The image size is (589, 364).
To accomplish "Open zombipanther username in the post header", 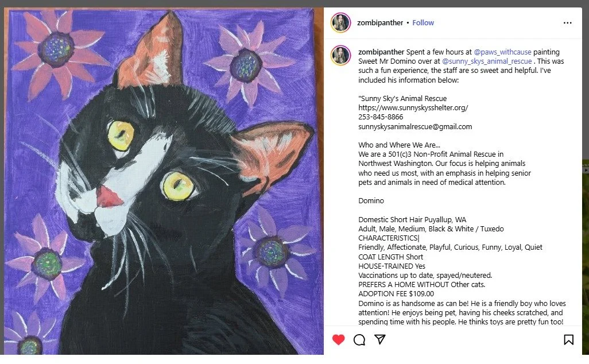I will tap(380, 22).
